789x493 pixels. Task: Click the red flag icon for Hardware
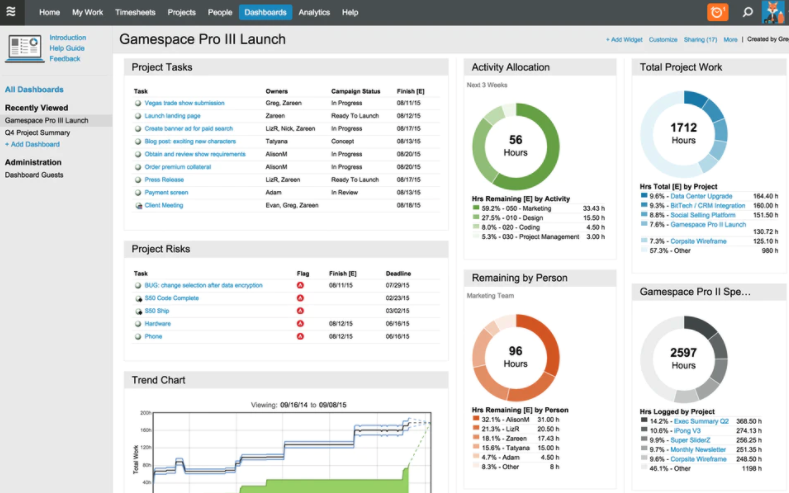[x=300, y=324]
